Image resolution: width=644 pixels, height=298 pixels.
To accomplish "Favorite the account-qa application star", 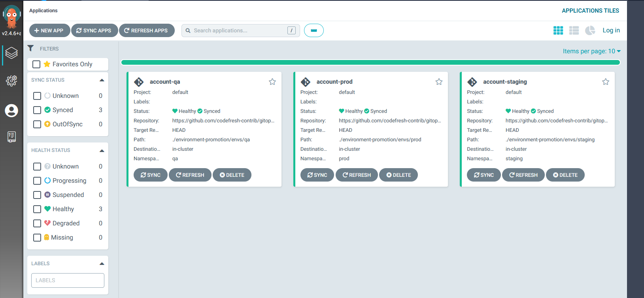I will tap(272, 82).
